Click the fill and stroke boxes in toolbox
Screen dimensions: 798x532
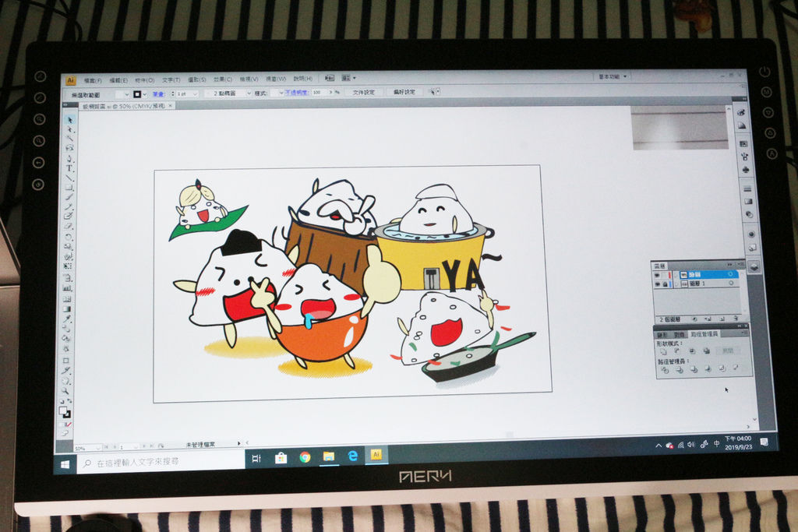point(65,413)
